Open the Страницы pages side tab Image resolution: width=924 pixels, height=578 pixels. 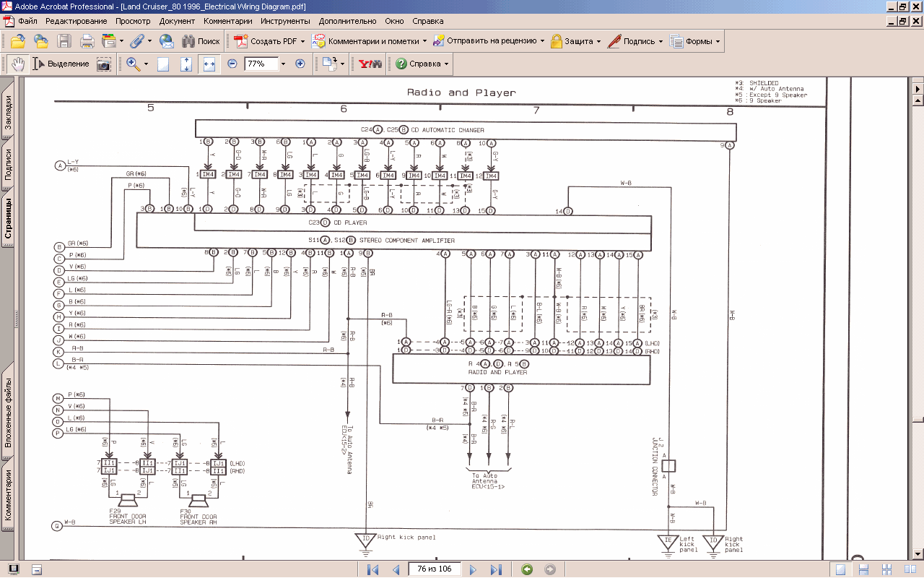8,220
